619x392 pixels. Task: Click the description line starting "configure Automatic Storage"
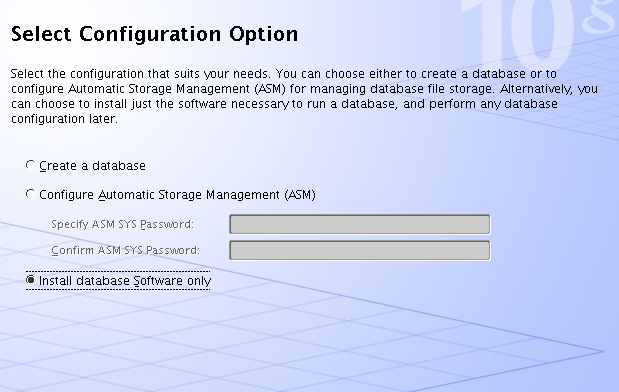pos(304,89)
